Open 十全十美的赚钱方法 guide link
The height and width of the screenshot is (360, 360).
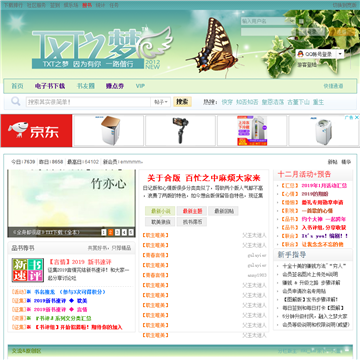point(314,266)
